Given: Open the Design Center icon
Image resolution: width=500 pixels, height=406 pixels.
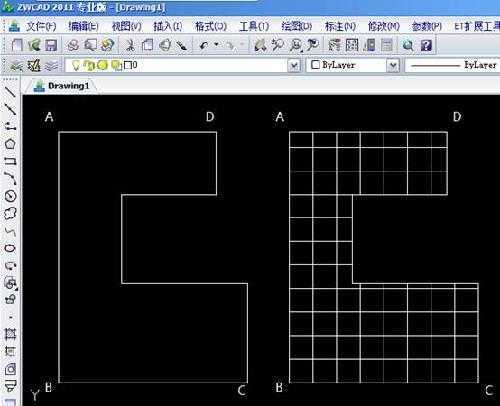Looking at the screenshot, I should pyautogui.click(x=352, y=45).
